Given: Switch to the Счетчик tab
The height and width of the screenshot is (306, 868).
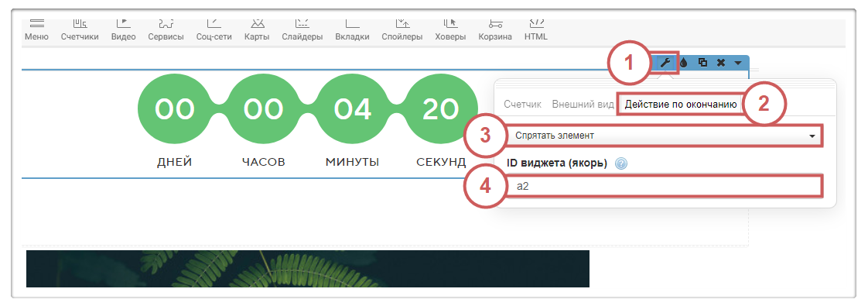Looking at the screenshot, I should (522, 105).
